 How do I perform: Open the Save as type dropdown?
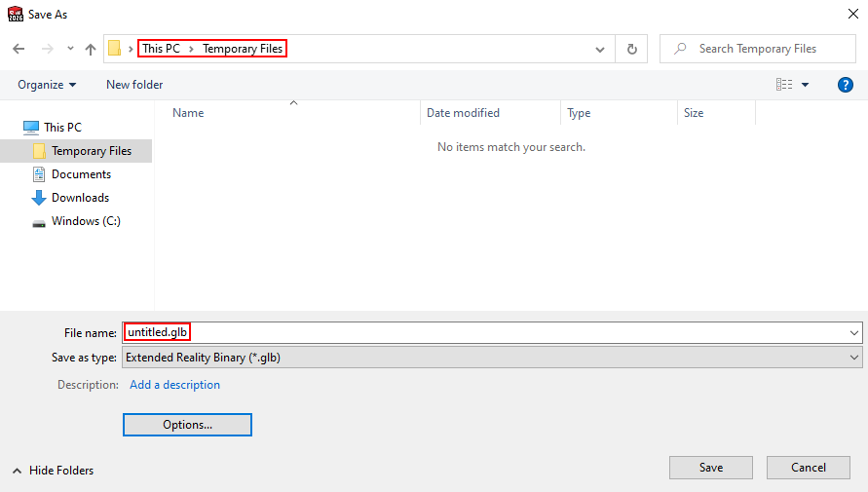coord(492,358)
